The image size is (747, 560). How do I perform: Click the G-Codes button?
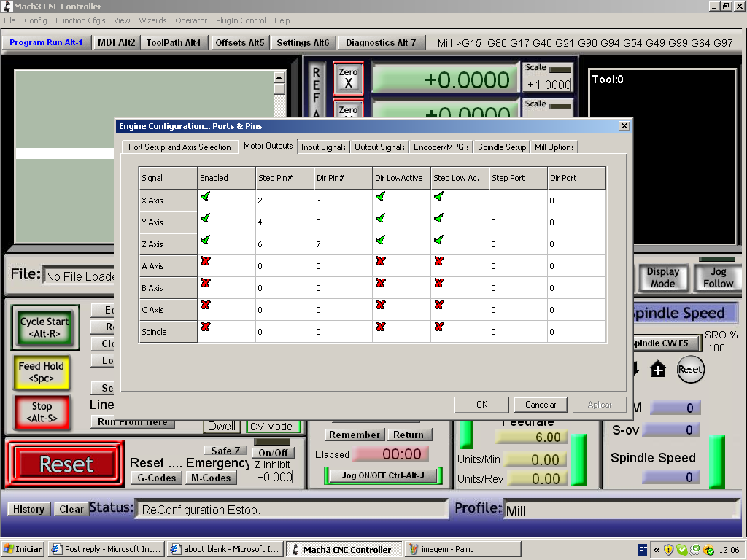[157, 478]
